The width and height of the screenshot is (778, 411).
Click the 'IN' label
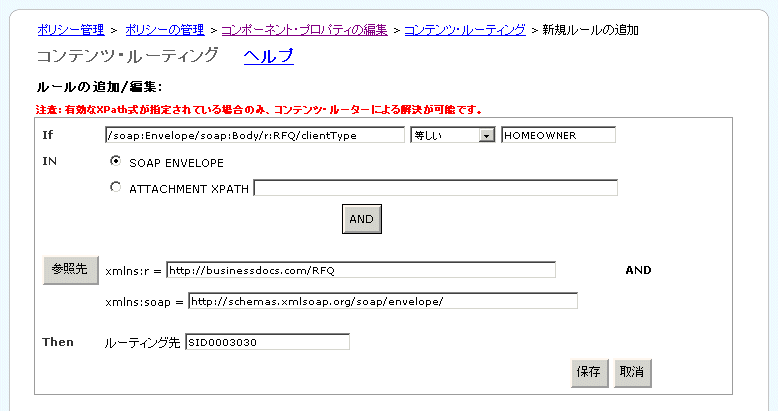pos(50,161)
